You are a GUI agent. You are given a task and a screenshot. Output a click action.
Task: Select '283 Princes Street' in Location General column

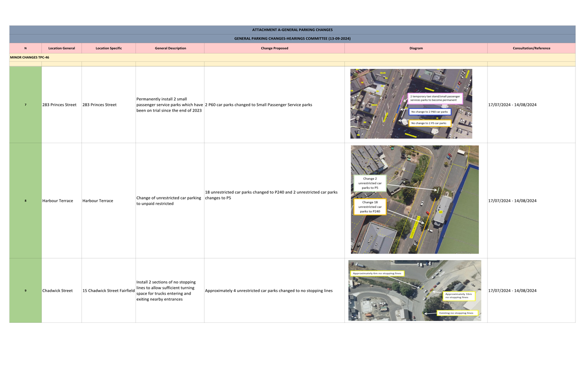tap(59, 105)
